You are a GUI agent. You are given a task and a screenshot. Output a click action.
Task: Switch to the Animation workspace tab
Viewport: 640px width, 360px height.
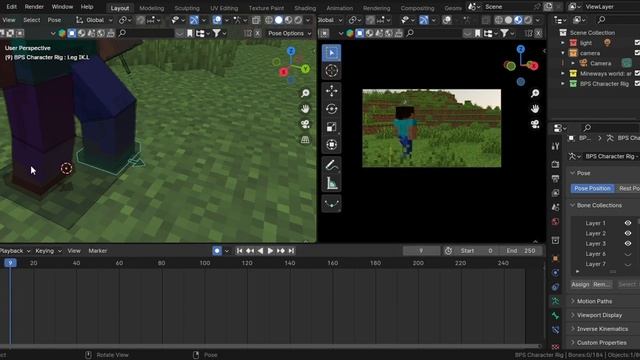[340, 8]
